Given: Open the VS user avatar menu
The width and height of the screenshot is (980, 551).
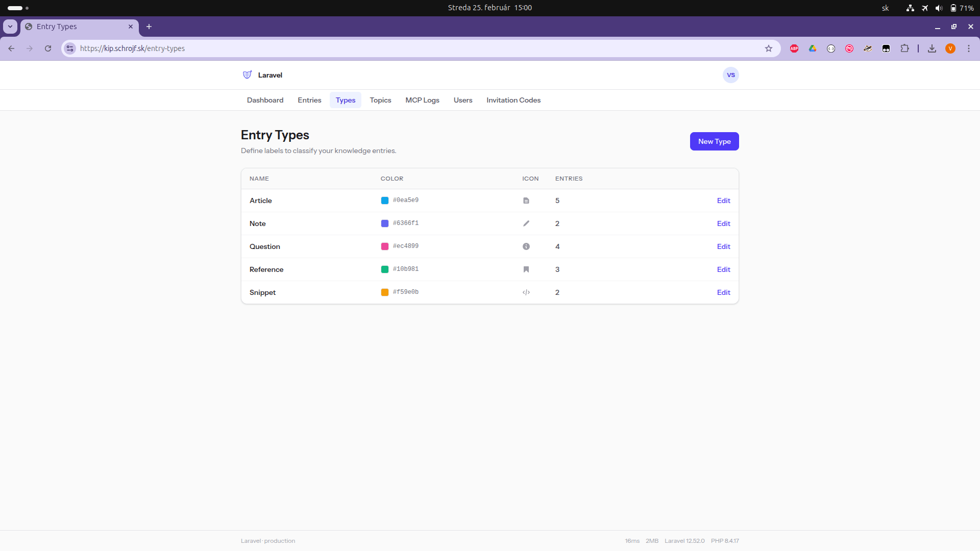Looking at the screenshot, I should [730, 75].
